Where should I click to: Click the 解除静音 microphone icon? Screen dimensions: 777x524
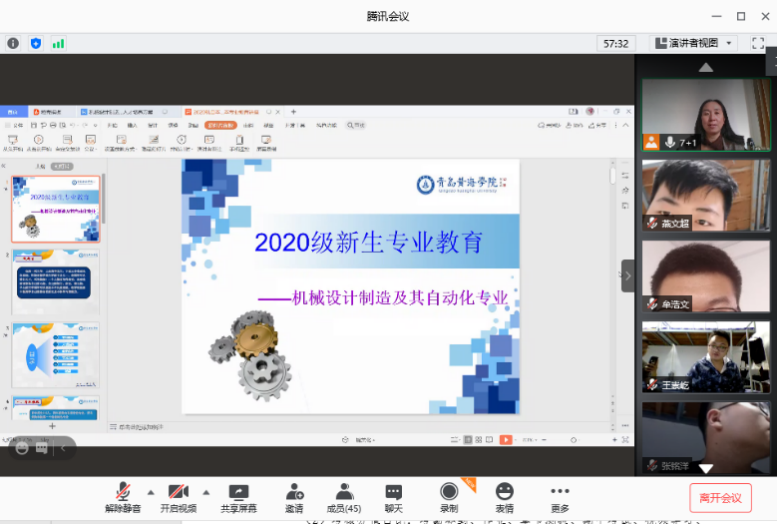pyautogui.click(x=123, y=492)
